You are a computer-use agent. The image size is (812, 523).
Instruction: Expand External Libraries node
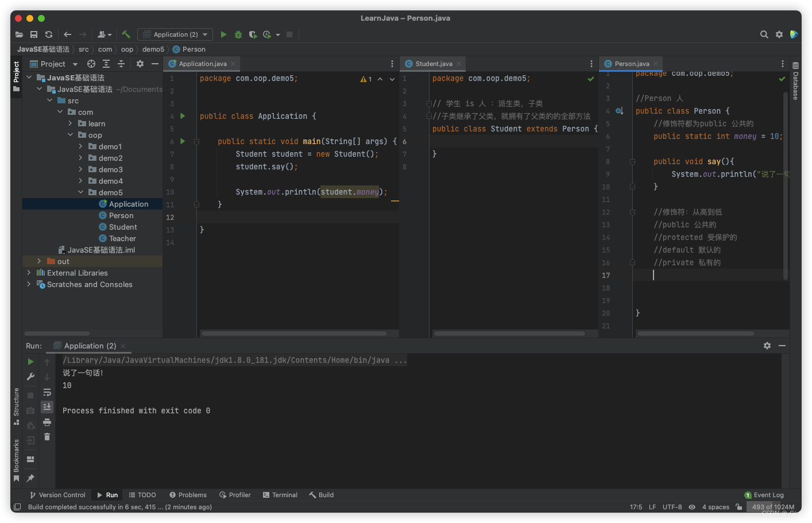(x=29, y=273)
